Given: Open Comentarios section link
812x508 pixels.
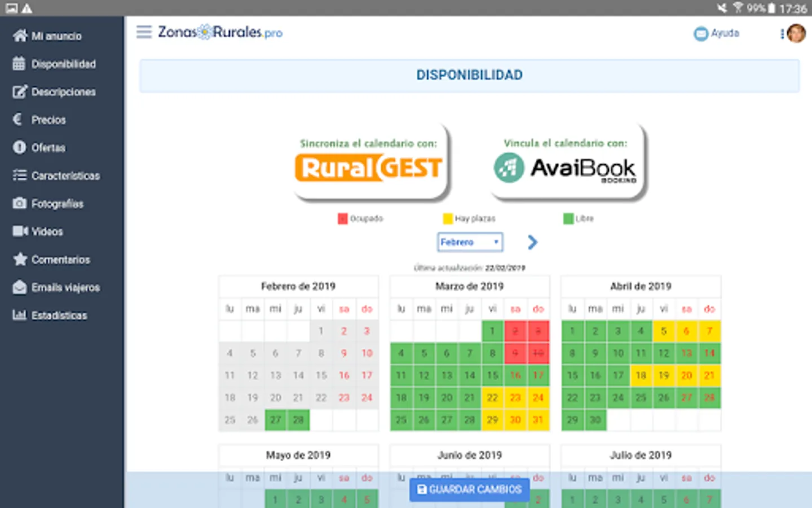Looking at the screenshot, I should [x=62, y=259].
